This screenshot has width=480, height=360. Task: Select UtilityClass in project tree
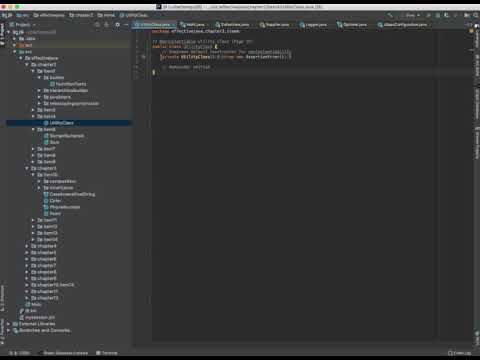click(61, 123)
